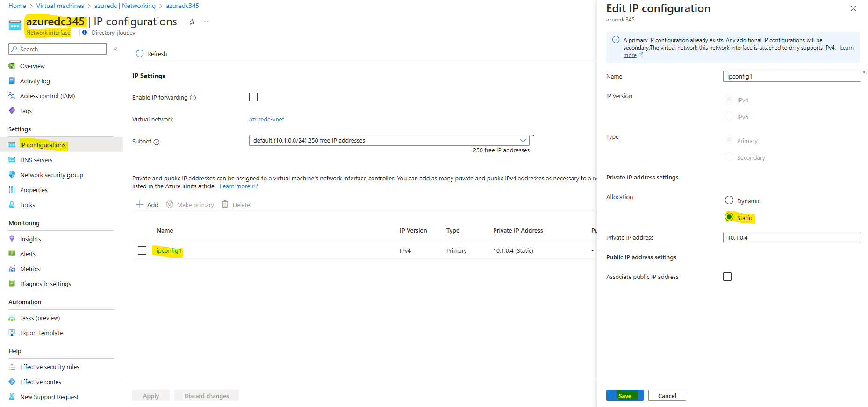Click the Cancel button

click(667, 395)
